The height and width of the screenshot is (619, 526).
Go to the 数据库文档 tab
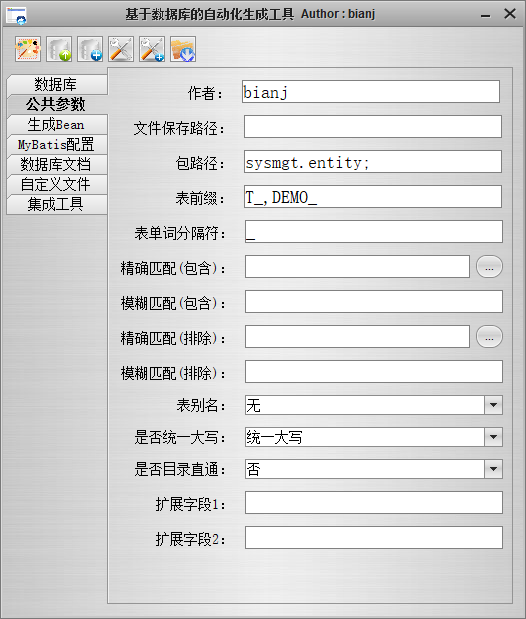click(x=57, y=164)
